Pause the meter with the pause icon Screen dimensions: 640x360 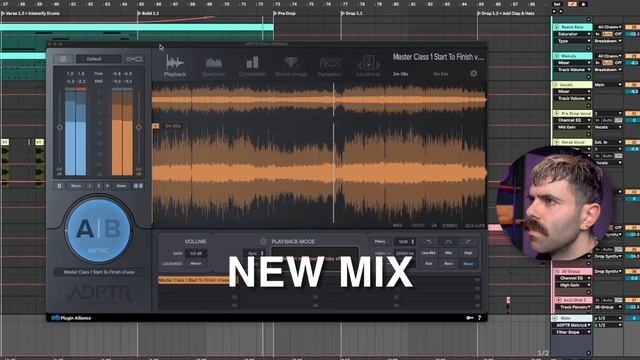point(60,186)
